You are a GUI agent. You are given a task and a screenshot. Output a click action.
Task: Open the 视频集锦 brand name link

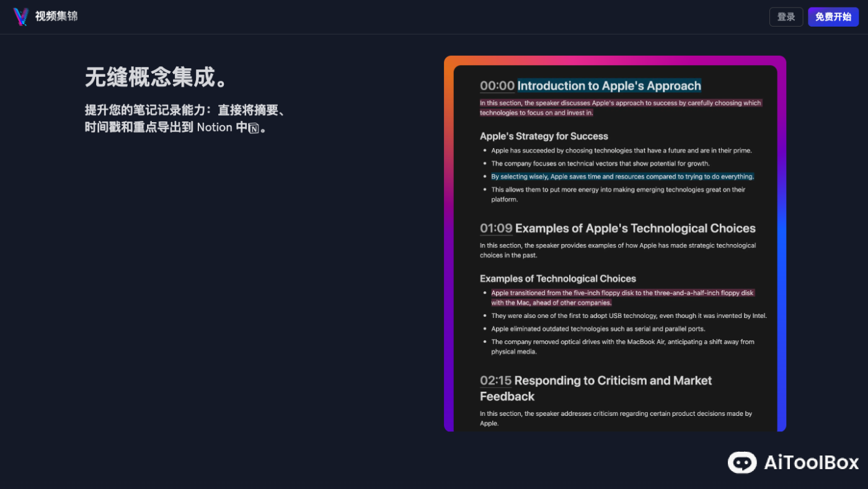tap(56, 17)
